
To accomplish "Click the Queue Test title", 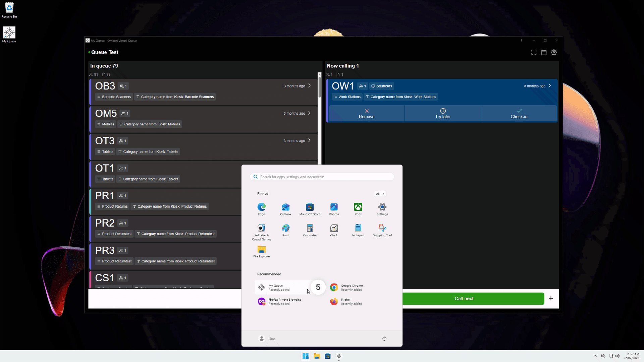I will click(x=105, y=52).
